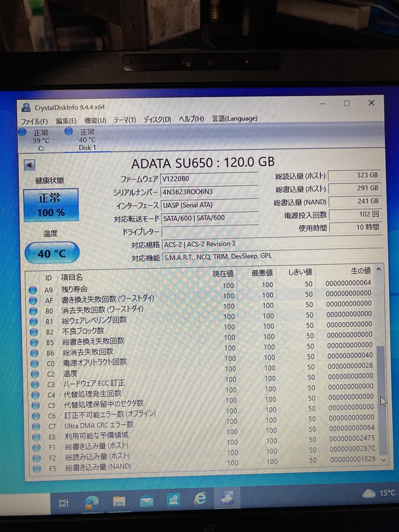The image size is (399, 532).
Task: Click status circle for B5 row
Action: 34,343
